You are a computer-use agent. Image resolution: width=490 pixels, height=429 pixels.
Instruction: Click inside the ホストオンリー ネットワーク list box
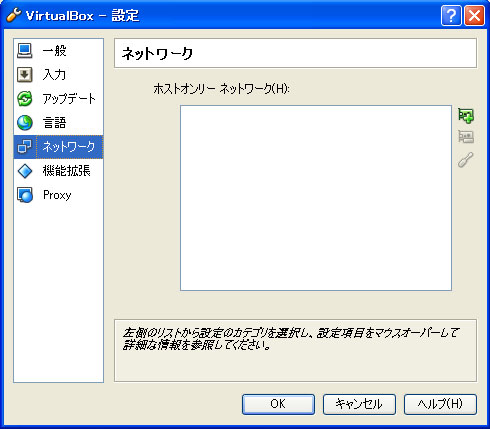(316, 198)
